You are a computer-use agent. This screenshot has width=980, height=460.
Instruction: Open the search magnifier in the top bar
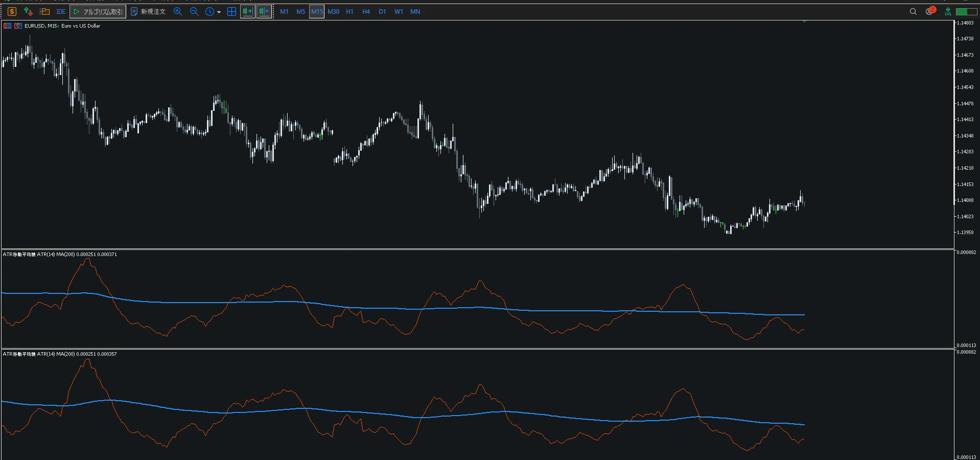913,11
